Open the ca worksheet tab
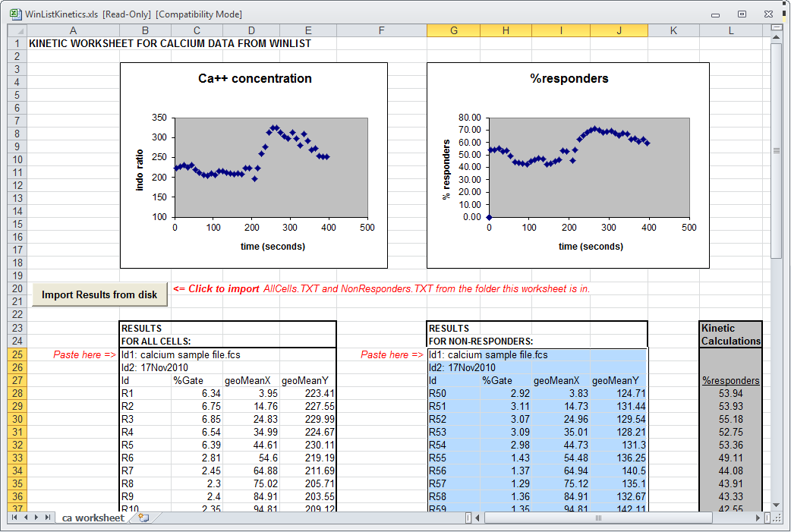 (93, 518)
